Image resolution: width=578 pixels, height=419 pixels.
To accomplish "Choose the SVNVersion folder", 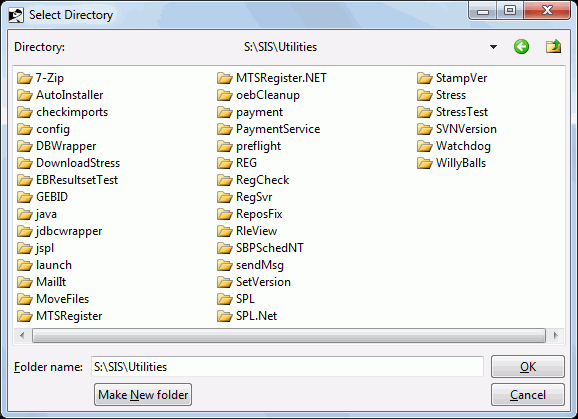I will 457,129.
